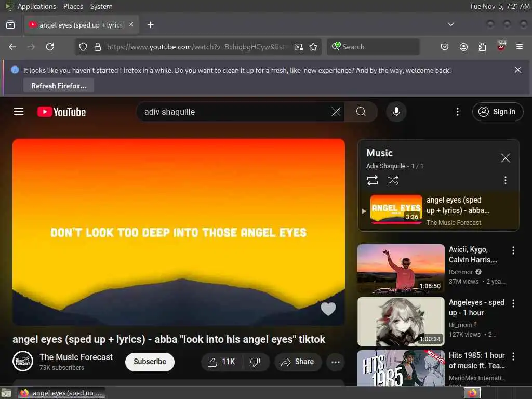Viewport: 532px width, 399px height.
Task: Expand the list all tabs dropdown
Action: click(450, 24)
